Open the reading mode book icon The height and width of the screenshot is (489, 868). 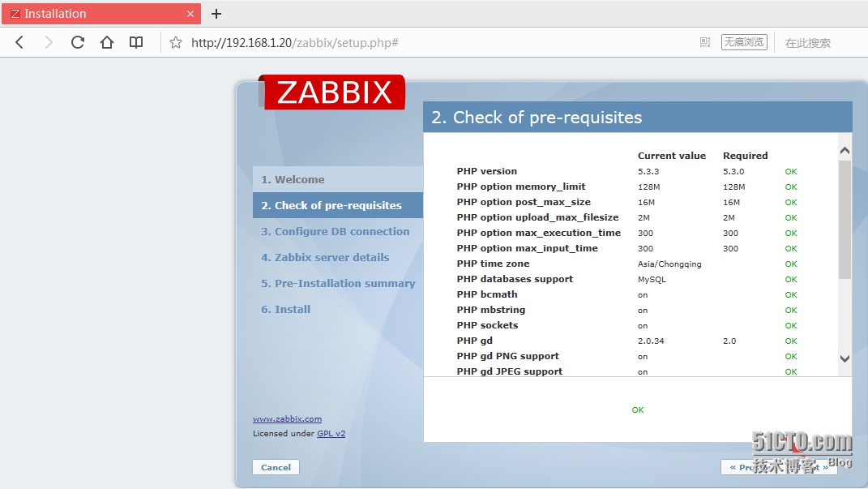(x=136, y=43)
